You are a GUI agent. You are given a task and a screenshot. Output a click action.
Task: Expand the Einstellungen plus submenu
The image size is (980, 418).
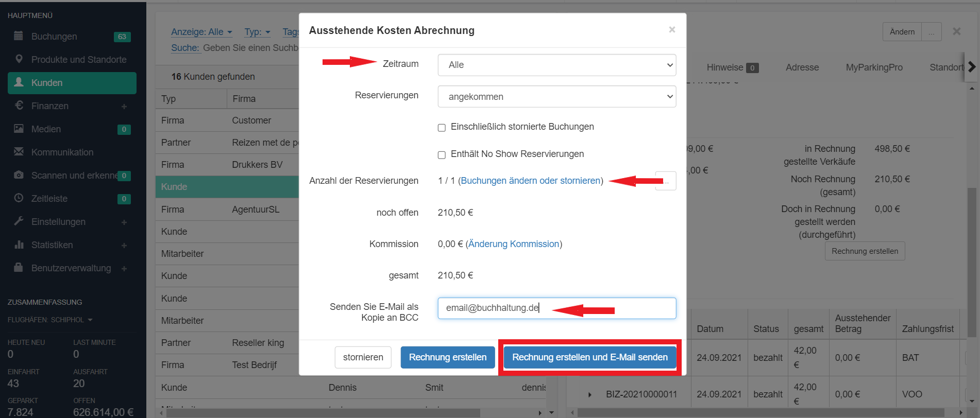pos(124,222)
